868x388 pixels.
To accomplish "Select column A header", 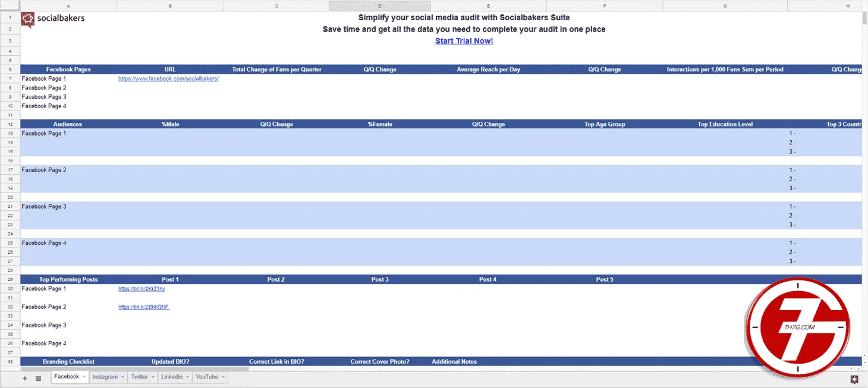I will tap(68, 6).
